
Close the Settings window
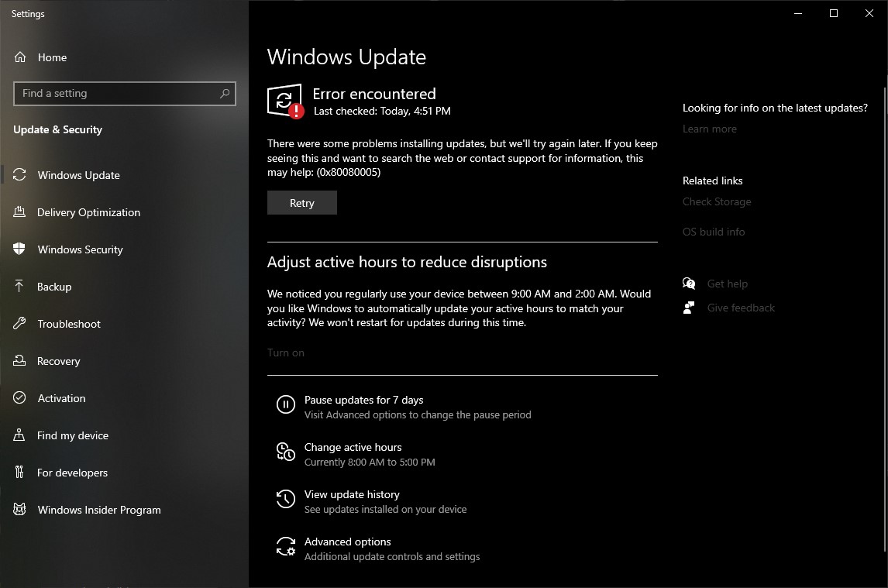(869, 13)
